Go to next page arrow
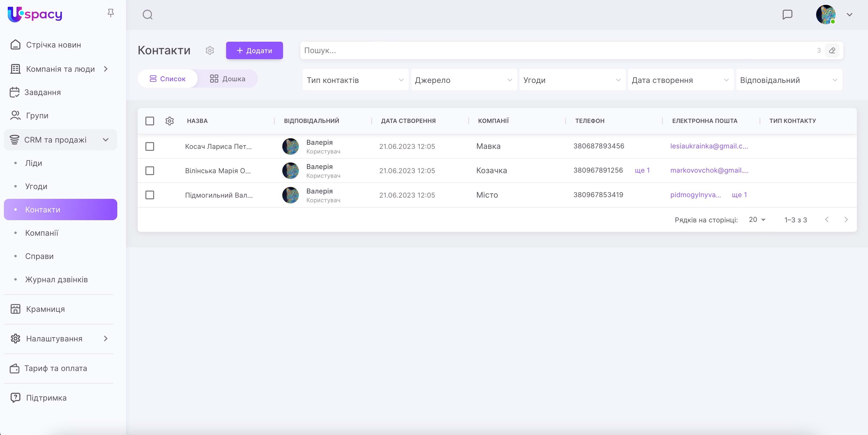868x435 pixels. (846, 220)
